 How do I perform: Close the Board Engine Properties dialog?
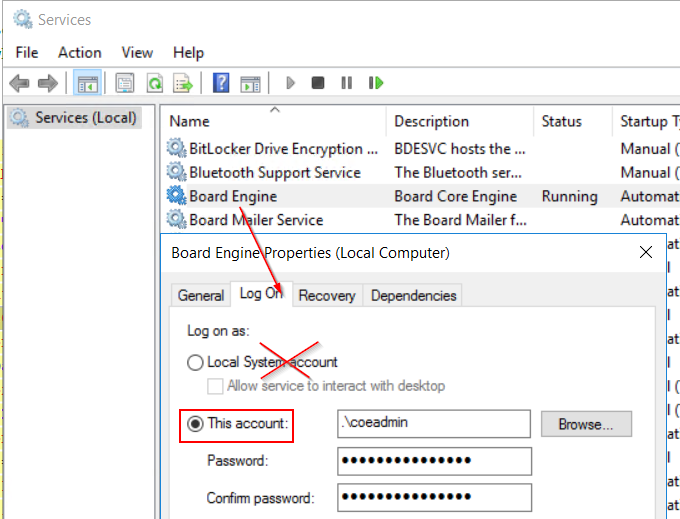click(646, 252)
